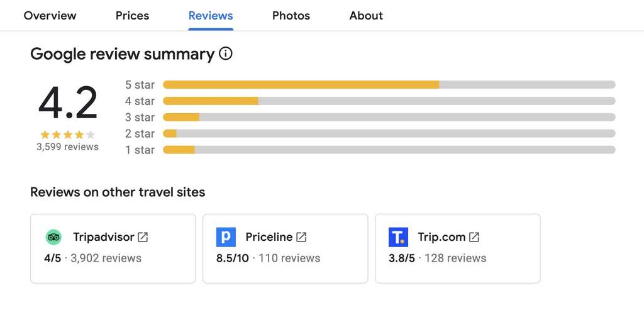The height and width of the screenshot is (310, 644).
Task: Click the Google review summary info icon
Action: 225,54
